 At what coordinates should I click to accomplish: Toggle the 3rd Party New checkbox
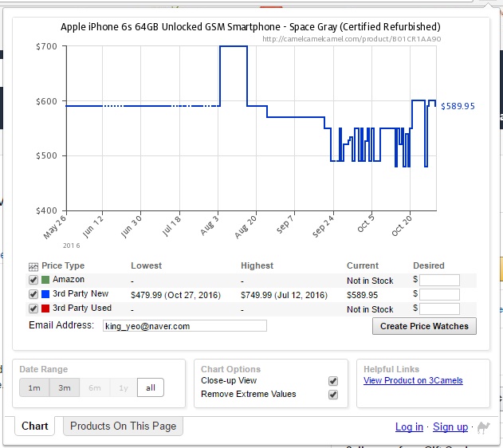pos(33,295)
